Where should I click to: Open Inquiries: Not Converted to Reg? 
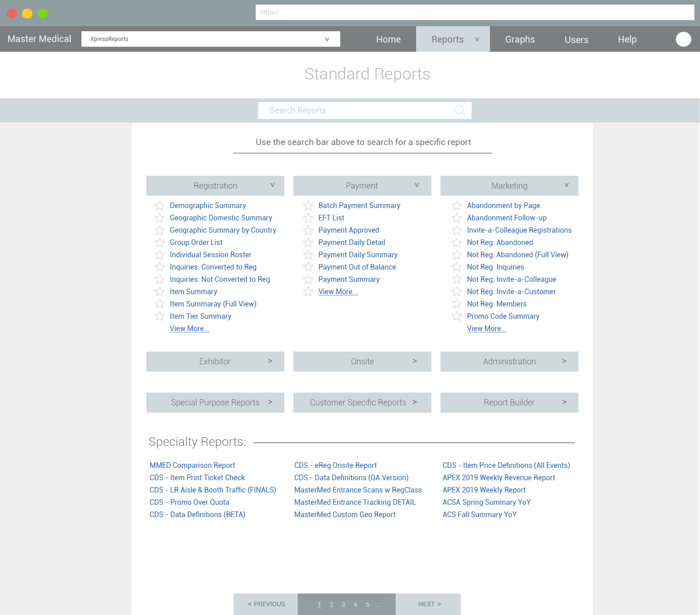click(220, 279)
